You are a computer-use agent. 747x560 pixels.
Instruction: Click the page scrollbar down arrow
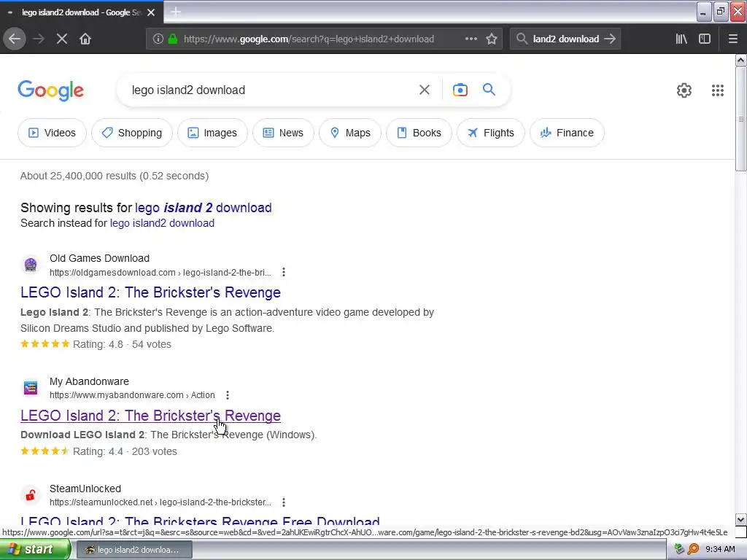[x=741, y=519]
